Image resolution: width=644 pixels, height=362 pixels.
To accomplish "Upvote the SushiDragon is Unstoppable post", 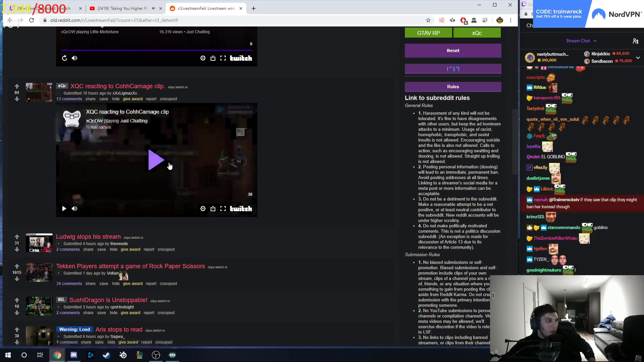I will pyautogui.click(x=17, y=300).
